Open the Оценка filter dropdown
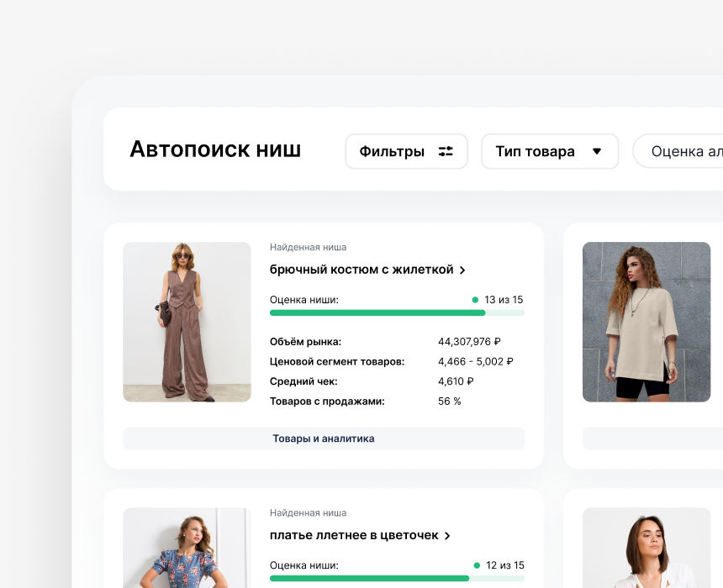The image size is (723, 588). click(x=678, y=151)
